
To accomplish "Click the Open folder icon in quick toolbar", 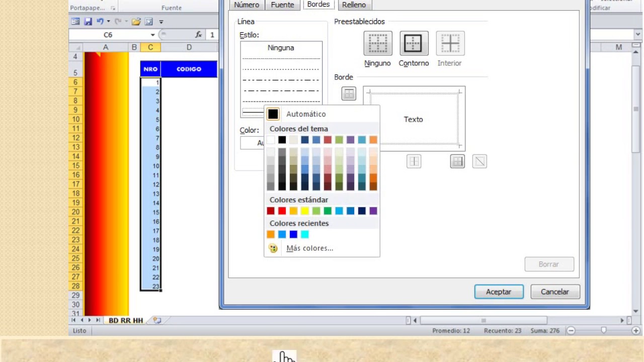I will pyautogui.click(x=136, y=22).
